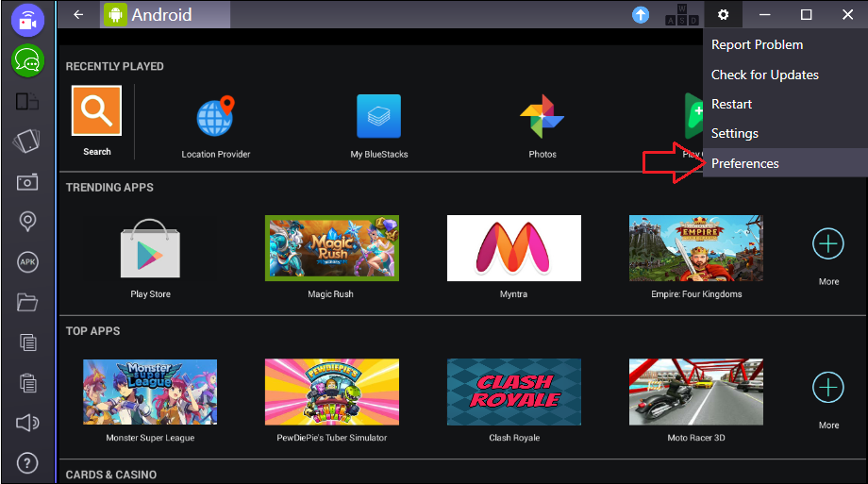The height and width of the screenshot is (484, 868).
Task: Open the Play Store bag icon
Action: [150, 248]
